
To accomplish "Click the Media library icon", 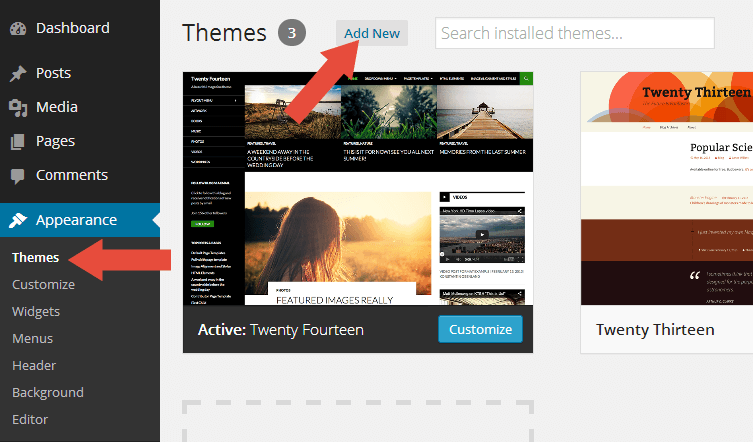I will pos(17,108).
